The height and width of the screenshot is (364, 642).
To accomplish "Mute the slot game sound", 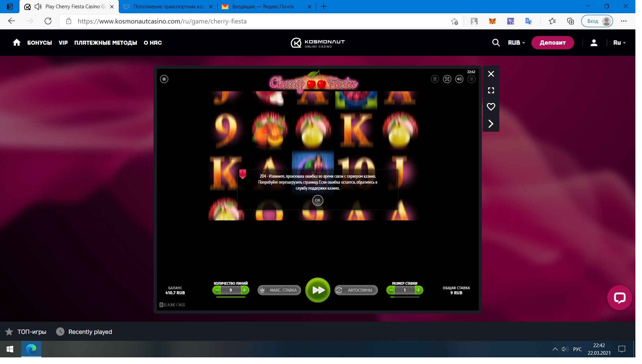I will point(459,79).
